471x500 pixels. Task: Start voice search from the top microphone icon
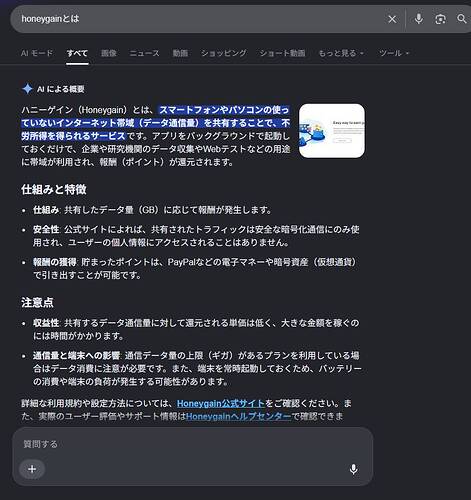point(419,19)
